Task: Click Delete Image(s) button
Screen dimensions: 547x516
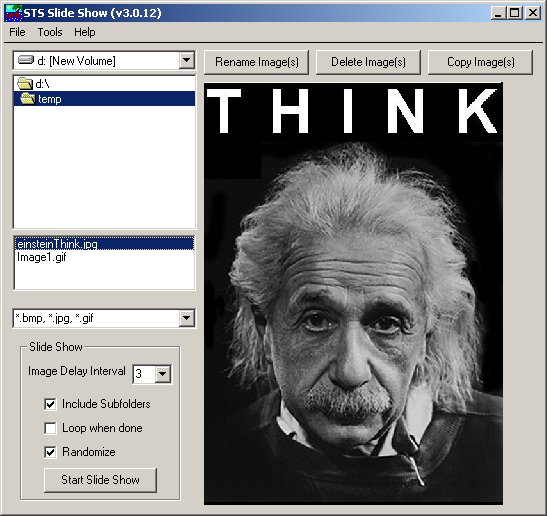Action: point(368,62)
